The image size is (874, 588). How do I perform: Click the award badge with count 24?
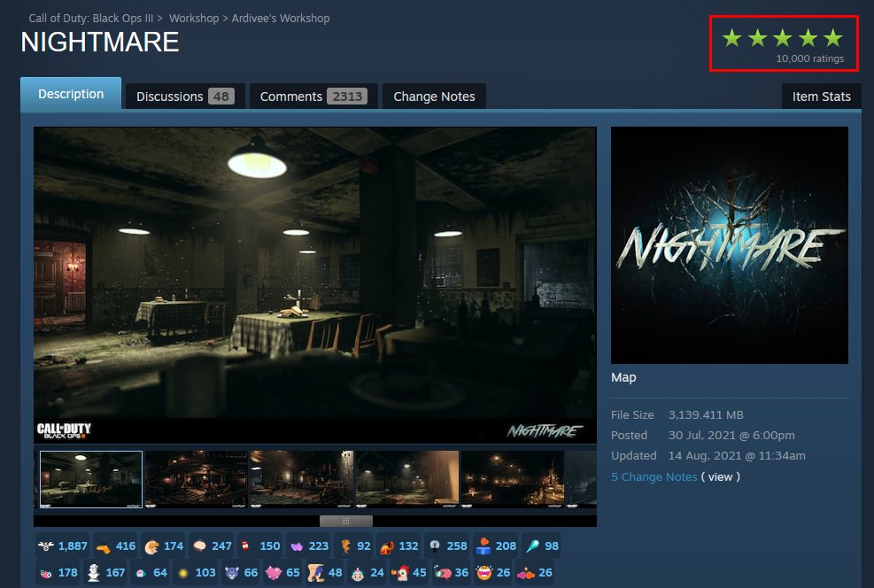pos(367,572)
